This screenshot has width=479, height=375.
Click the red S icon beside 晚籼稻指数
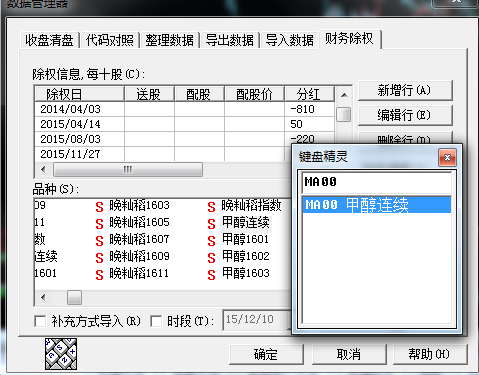pos(211,207)
